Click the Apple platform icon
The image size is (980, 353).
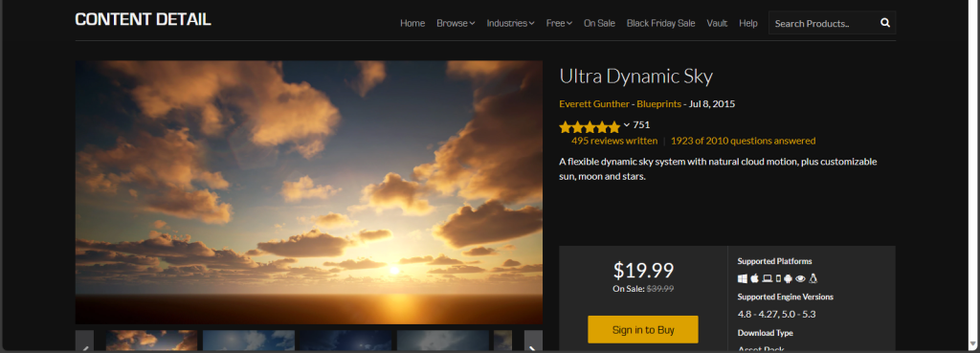click(x=754, y=278)
